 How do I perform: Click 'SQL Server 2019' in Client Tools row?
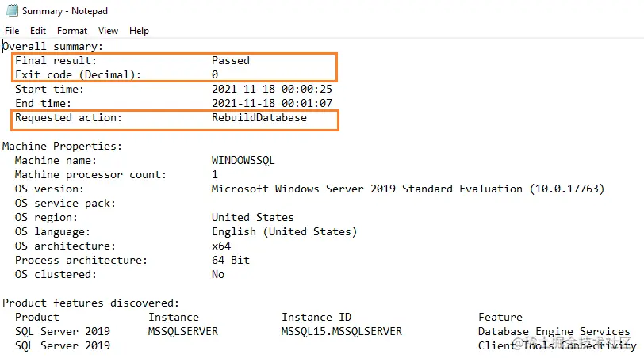[x=63, y=345]
